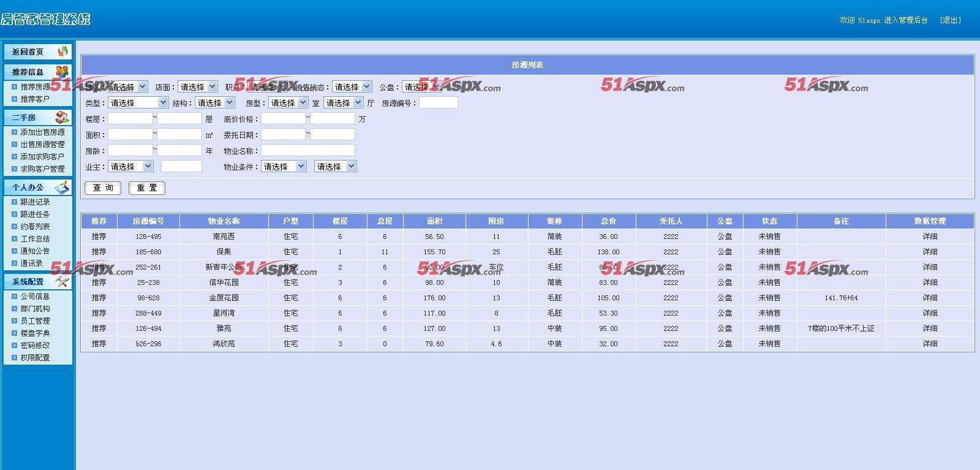Click the 系统配置 tools icon

[x=62, y=281]
